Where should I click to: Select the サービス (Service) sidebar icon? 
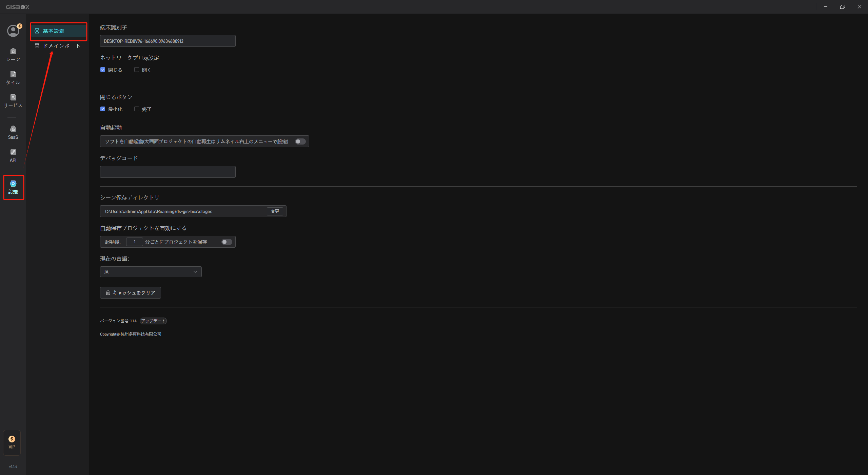click(13, 101)
